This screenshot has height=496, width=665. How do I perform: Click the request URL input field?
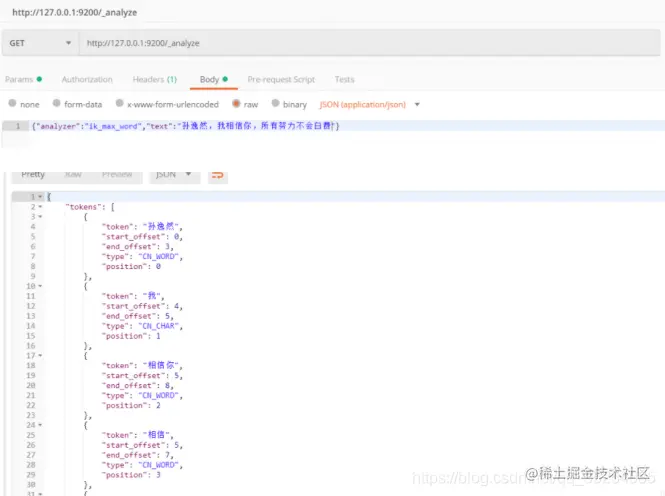click(369, 43)
